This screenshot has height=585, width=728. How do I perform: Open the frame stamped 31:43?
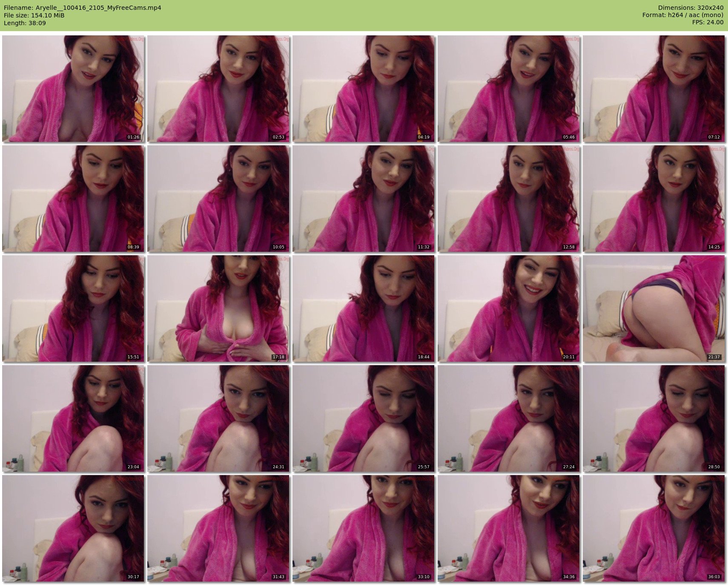click(218, 528)
